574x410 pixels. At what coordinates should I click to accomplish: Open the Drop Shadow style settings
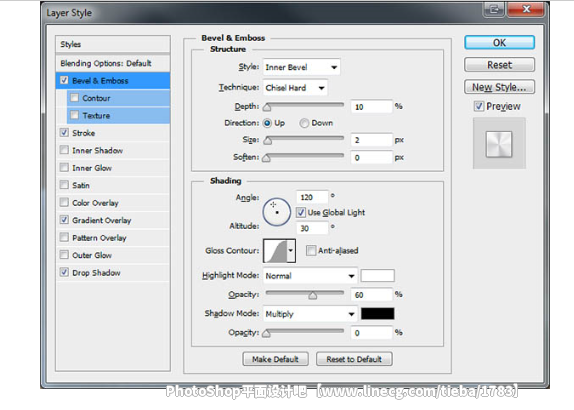pyautogui.click(x=96, y=273)
